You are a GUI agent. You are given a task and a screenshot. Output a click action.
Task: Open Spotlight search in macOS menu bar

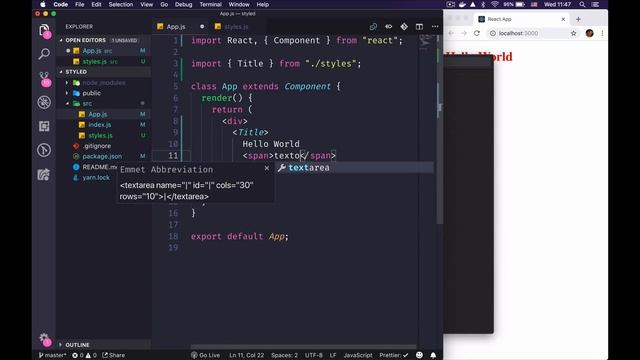[x=582, y=4]
